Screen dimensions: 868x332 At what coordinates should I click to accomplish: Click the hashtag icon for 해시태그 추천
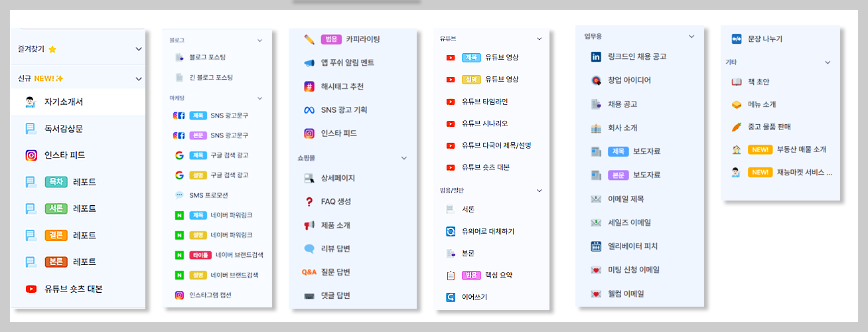pos(309,86)
